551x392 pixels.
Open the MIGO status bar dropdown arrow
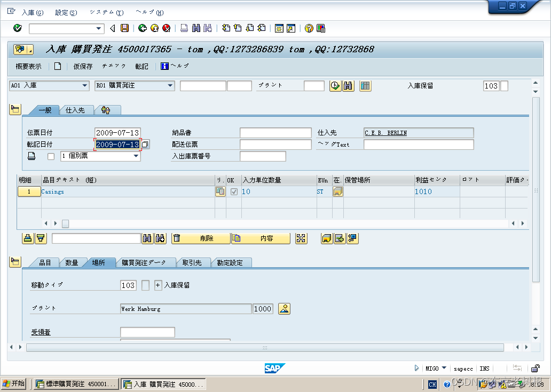(444, 368)
